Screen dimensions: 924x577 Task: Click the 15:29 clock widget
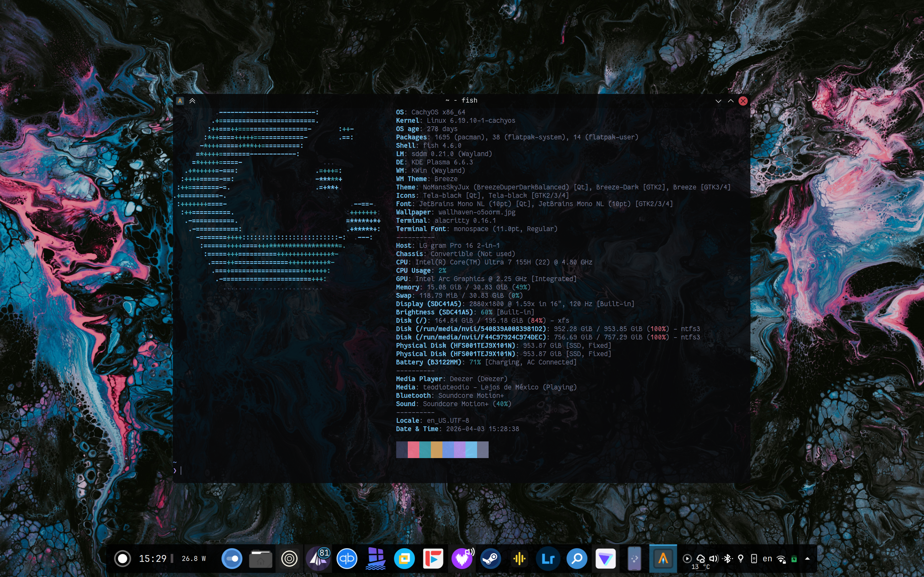[152, 559]
